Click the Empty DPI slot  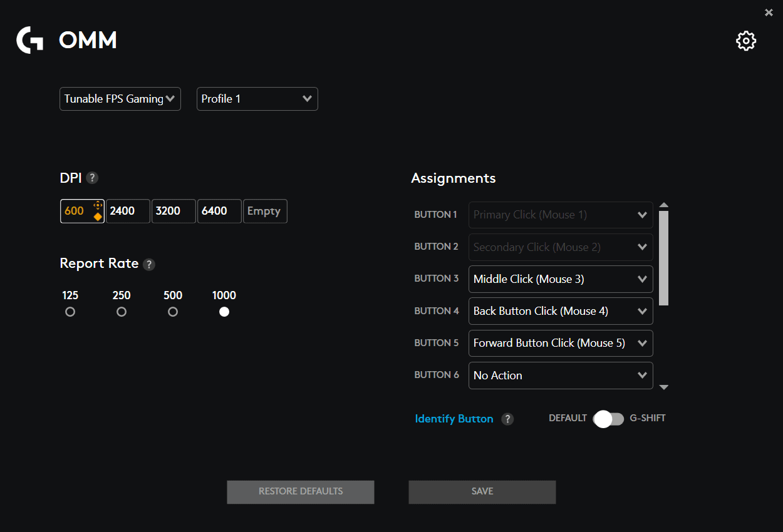(265, 211)
